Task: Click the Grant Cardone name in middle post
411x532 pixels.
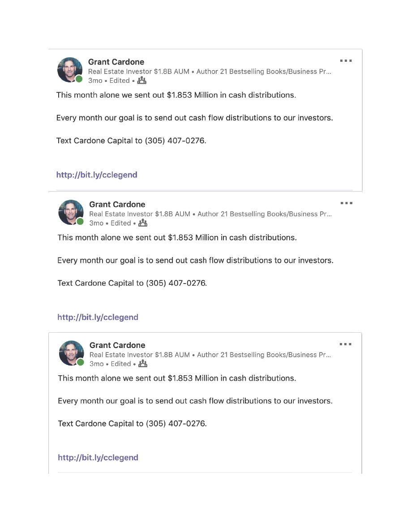Action: point(117,204)
